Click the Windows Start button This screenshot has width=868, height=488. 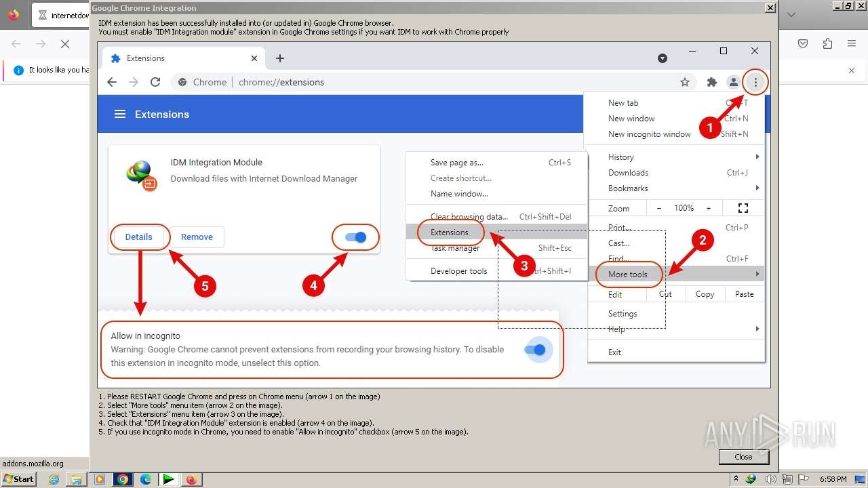[18, 479]
